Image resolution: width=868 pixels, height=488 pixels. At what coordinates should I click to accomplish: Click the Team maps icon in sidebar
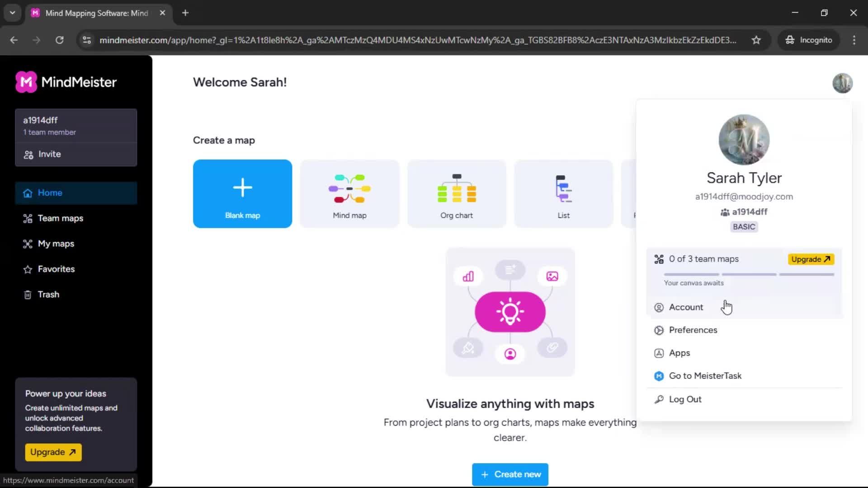coord(28,218)
